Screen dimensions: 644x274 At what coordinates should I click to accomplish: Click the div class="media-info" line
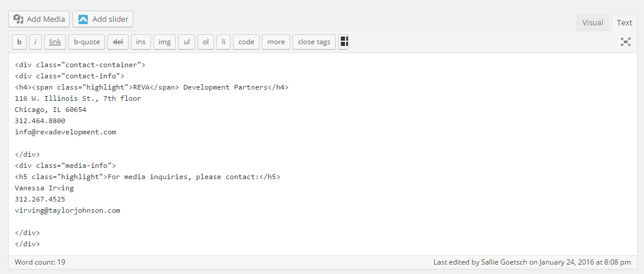tap(65, 166)
